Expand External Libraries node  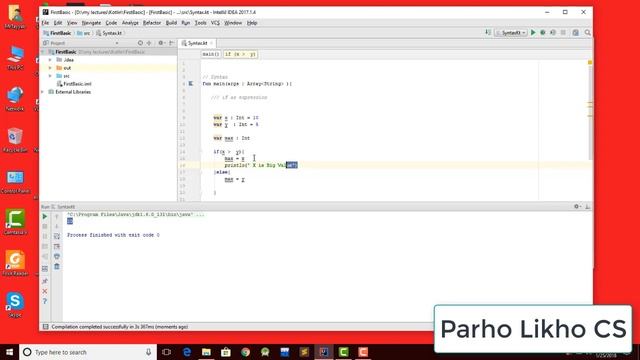tap(42, 92)
